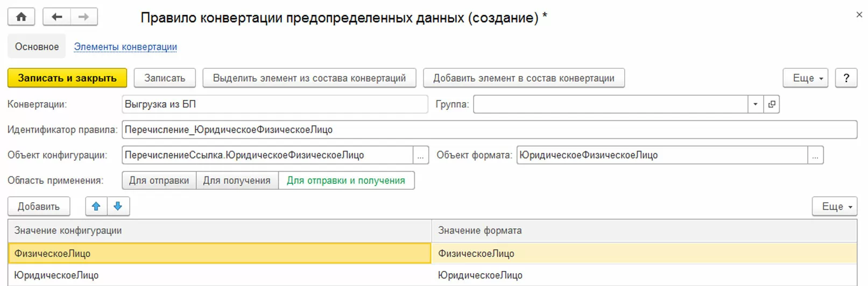The width and height of the screenshot is (868, 286).
Task: Open the Еще menu above the table
Action: click(834, 206)
